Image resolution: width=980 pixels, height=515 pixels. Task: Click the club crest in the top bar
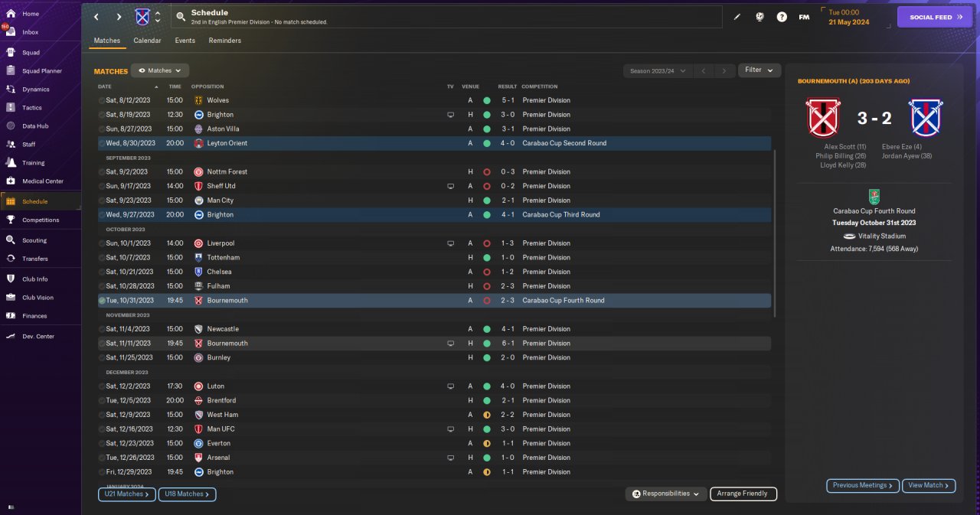[x=142, y=17]
